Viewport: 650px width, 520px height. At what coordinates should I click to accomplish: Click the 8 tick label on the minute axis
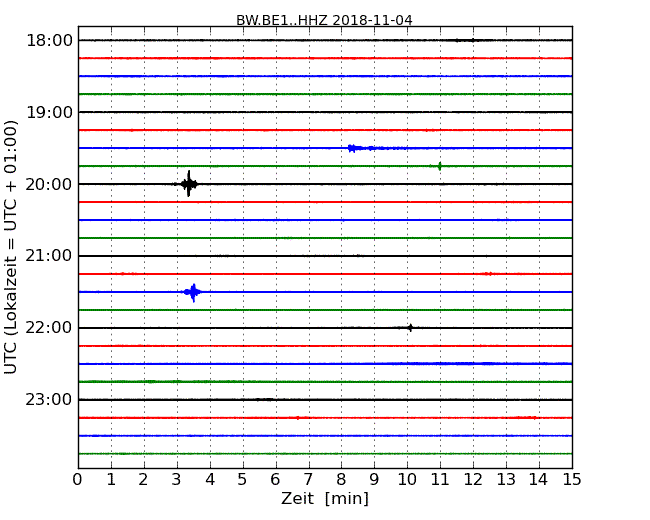coord(341,480)
